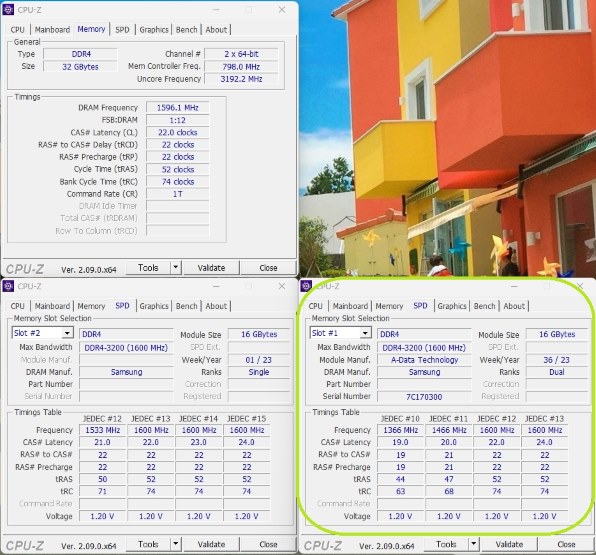596x555 pixels.
Task: Expand the Tools arrow in the Slot #1 window
Action: (474, 544)
